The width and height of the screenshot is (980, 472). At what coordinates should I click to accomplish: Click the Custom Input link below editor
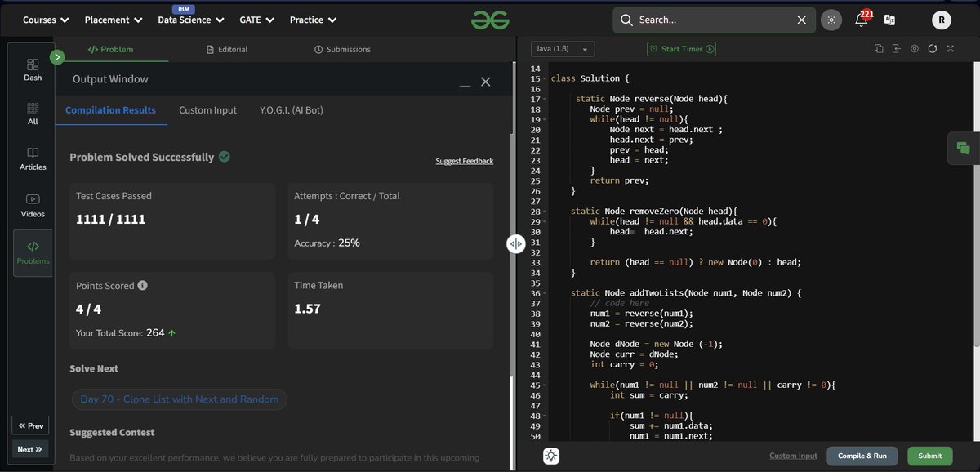pyautogui.click(x=793, y=456)
